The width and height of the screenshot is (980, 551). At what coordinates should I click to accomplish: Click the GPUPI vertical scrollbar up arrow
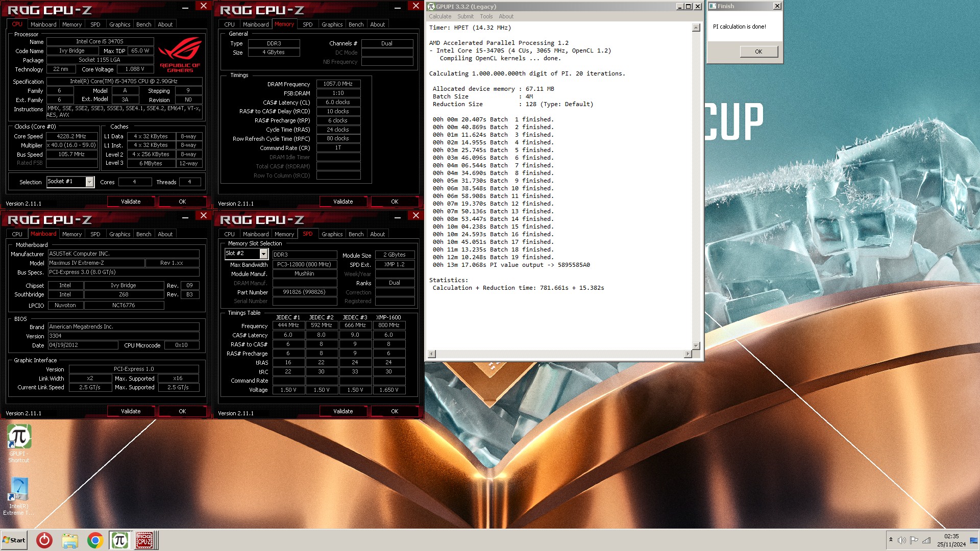tap(696, 28)
